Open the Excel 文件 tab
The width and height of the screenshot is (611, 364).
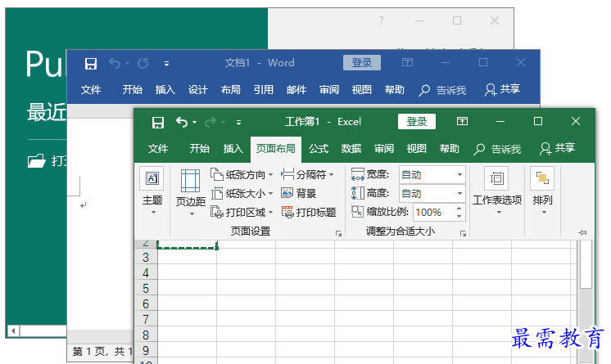tap(158, 149)
